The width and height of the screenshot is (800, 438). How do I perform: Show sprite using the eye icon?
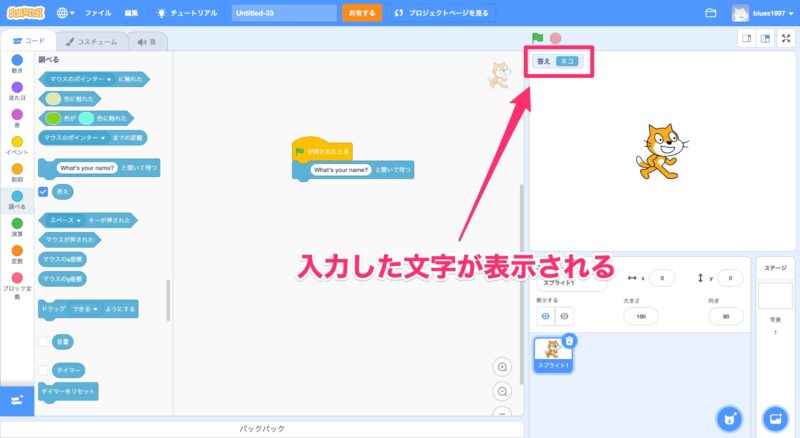tap(546, 316)
